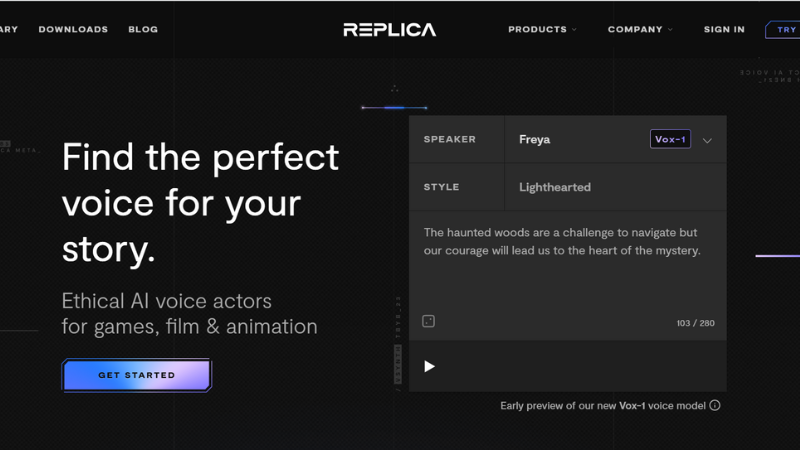Image resolution: width=800 pixels, height=450 pixels.
Task: Select the Lighthearted style field
Action: [615, 187]
